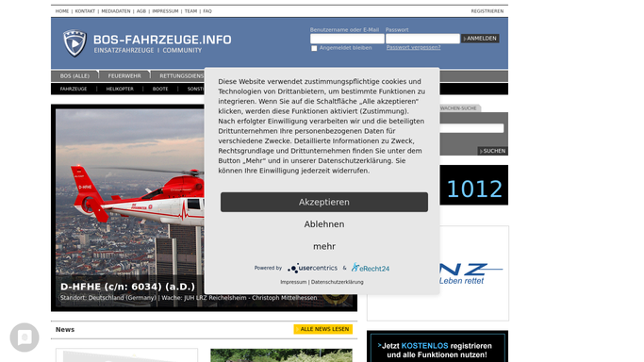Focus the Passwort field
The height and width of the screenshot is (362, 644).
click(422, 39)
